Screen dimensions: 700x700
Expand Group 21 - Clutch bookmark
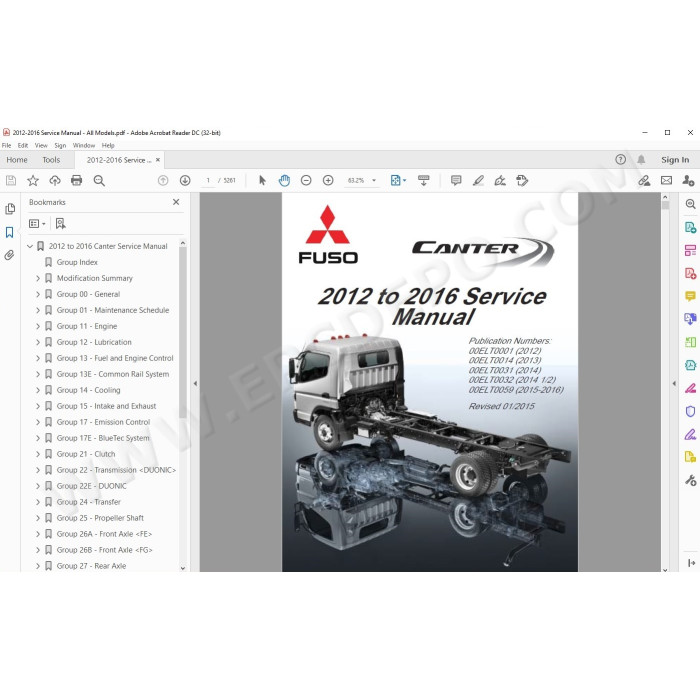38,454
